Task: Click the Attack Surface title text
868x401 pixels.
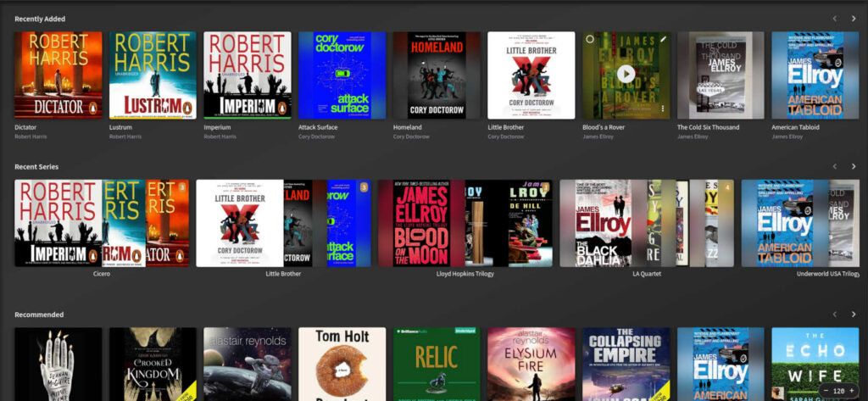Action: click(318, 127)
